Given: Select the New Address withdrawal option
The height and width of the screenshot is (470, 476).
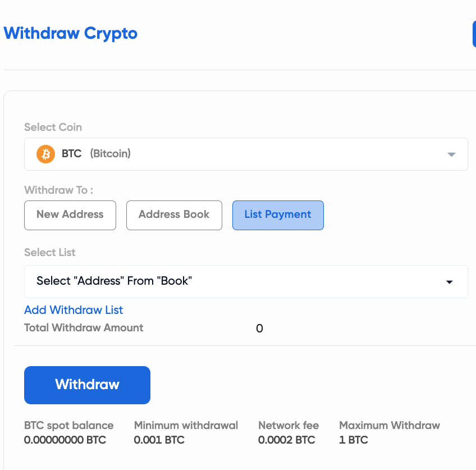Looking at the screenshot, I should (70, 215).
